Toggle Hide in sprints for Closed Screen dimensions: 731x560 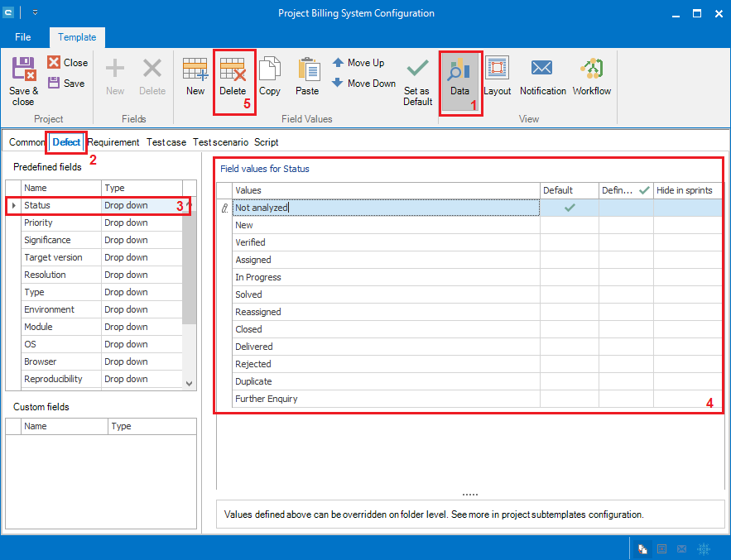tap(686, 329)
